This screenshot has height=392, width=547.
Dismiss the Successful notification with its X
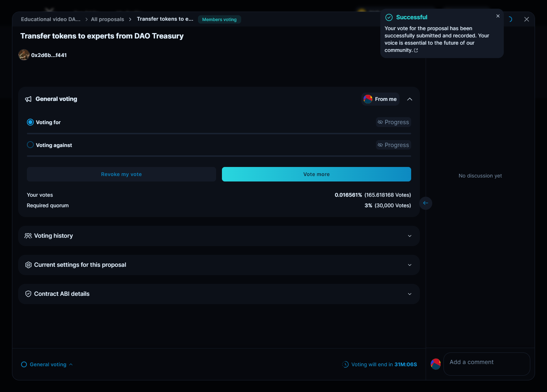pyautogui.click(x=498, y=16)
